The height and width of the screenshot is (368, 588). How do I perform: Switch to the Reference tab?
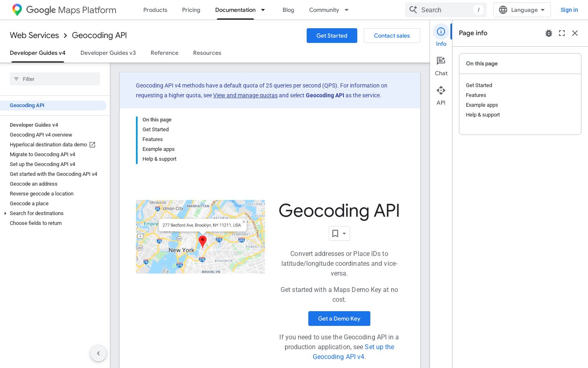[x=165, y=53]
